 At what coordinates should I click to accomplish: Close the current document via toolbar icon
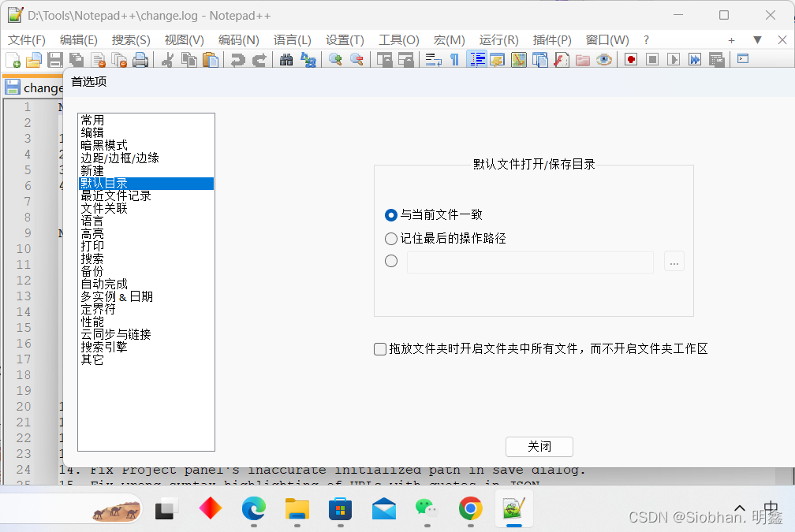tap(98, 60)
